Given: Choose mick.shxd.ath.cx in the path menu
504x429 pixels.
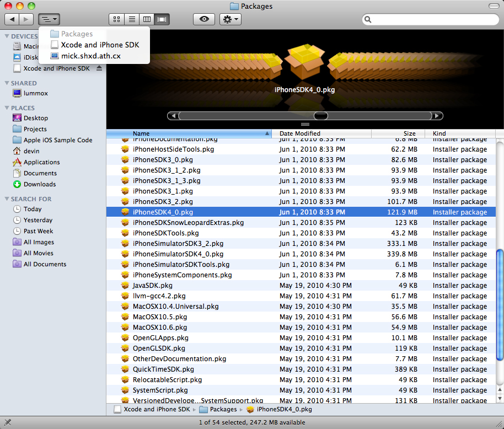Looking at the screenshot, I should [x=90, y=56].
